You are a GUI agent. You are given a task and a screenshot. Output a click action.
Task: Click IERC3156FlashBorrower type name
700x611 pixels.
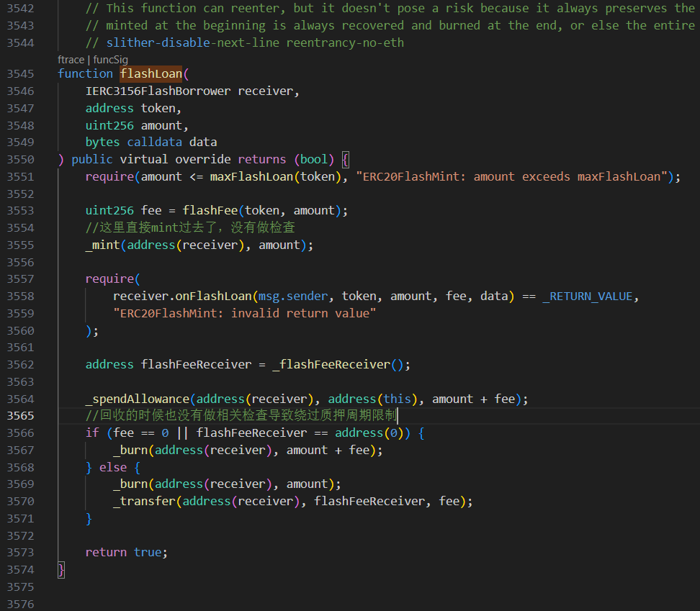pyautogui.click(x=158, y=91)
